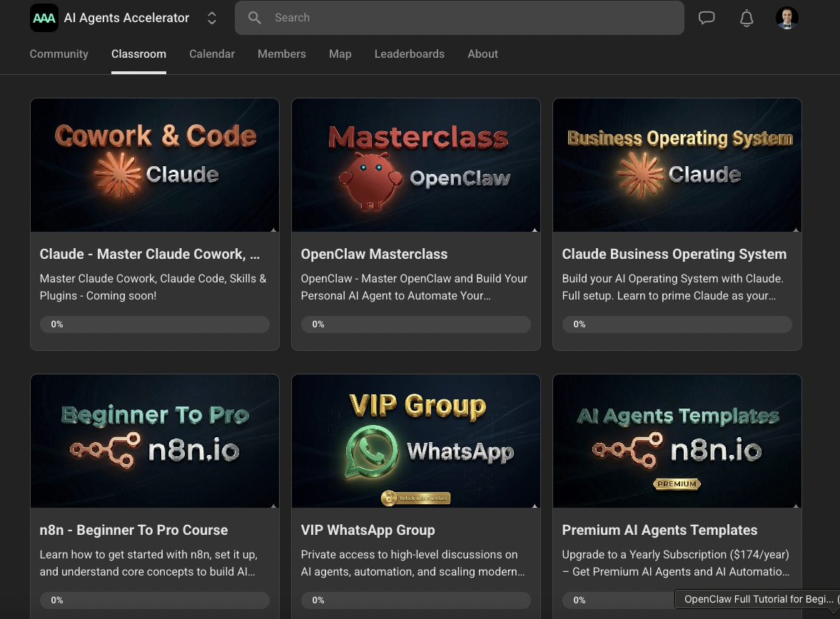Open the VIP Group WhatsApp thumbnail

(415, 441)
